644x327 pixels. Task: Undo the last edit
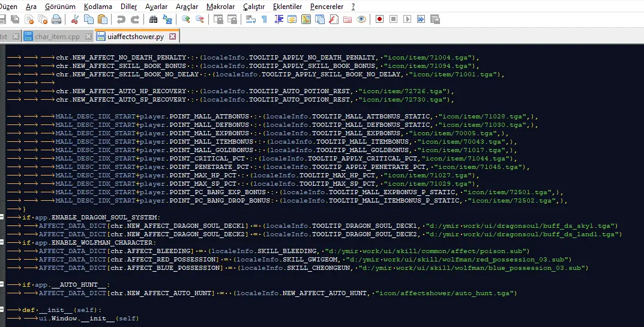(121, 19)
